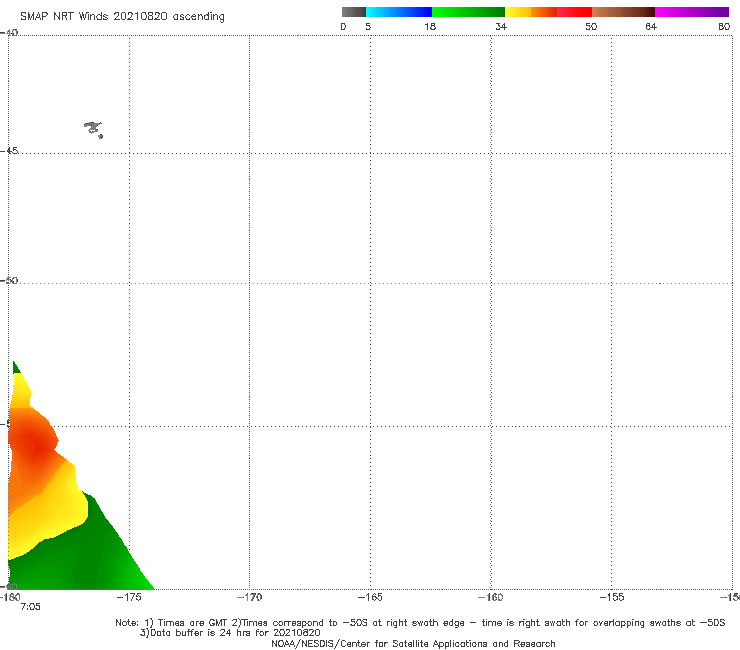Click the brown segment of the color bar
The width and height of the screenshot is (740, 650).
pyautogui.click(x=623, y=12)
